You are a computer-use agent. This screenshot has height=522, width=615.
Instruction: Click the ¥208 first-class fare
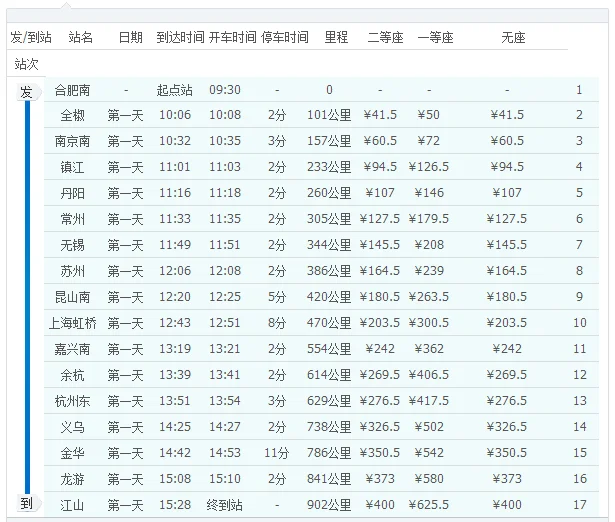[x=429, y=245]
